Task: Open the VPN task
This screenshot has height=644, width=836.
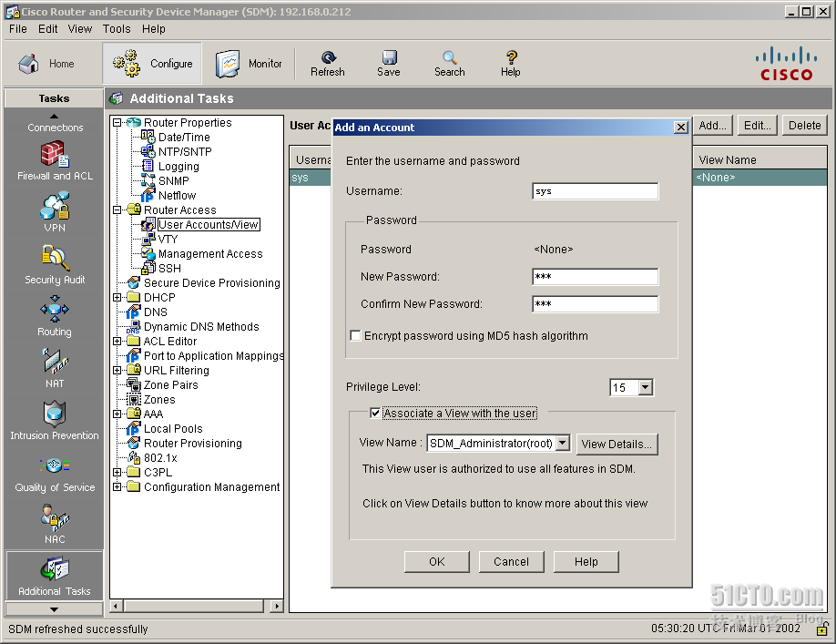Action: pos(55,213)
